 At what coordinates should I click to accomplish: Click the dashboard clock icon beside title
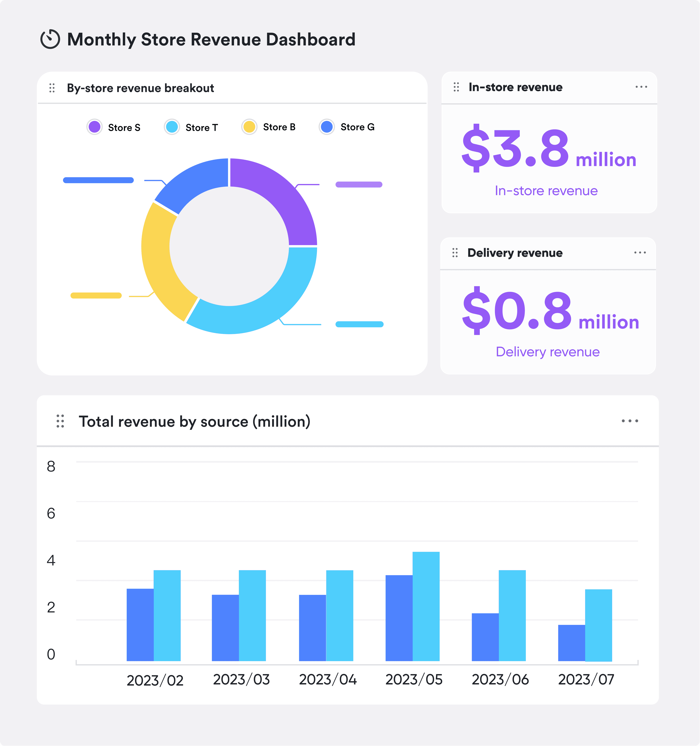coord(50,39)
